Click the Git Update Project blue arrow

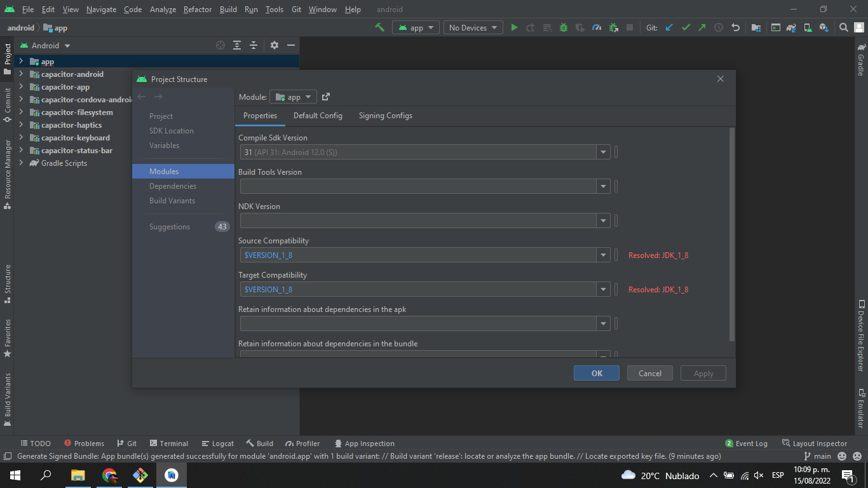[669, 27]
